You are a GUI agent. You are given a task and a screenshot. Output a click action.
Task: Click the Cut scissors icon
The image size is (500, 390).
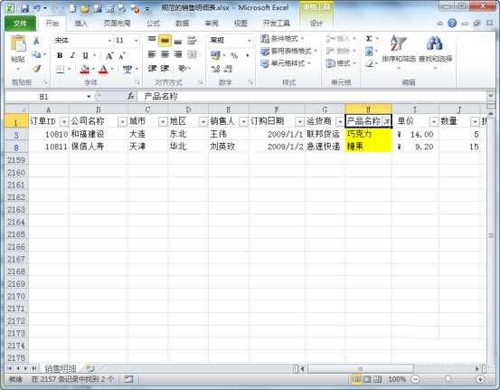click(x=36, y=41)
